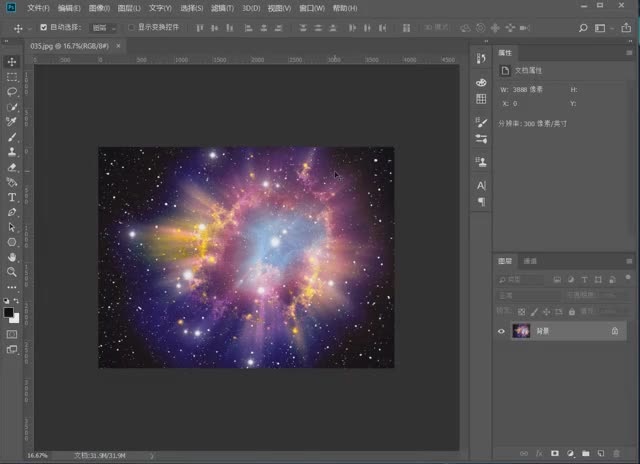Select the Paint Bucket tool

click(x=12, y=182)
